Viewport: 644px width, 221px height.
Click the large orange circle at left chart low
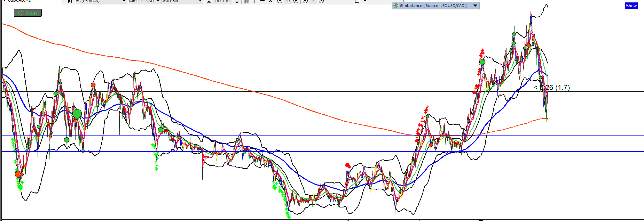point(18,174)
